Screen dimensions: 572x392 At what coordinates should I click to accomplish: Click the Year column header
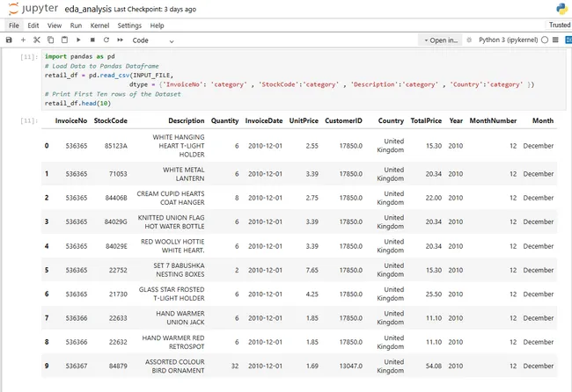(x=456, y=120)
